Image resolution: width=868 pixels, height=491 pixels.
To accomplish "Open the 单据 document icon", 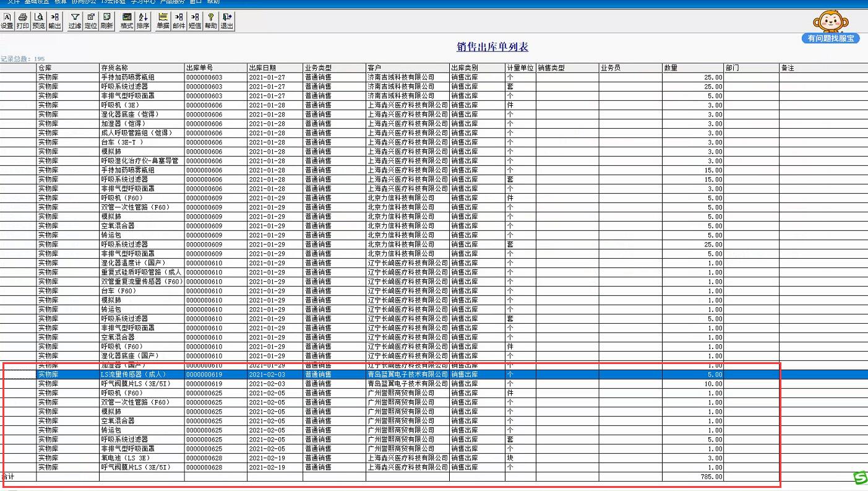I will [x=163, y=21].
